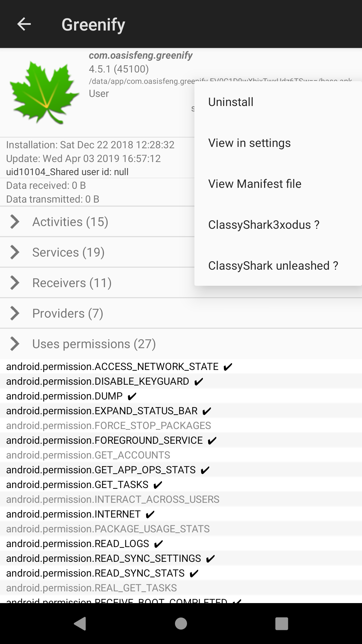The height and width of the screenshot is (644, 362).
Task: Open View Manifest file menu entry
Action: coord(255,184)
